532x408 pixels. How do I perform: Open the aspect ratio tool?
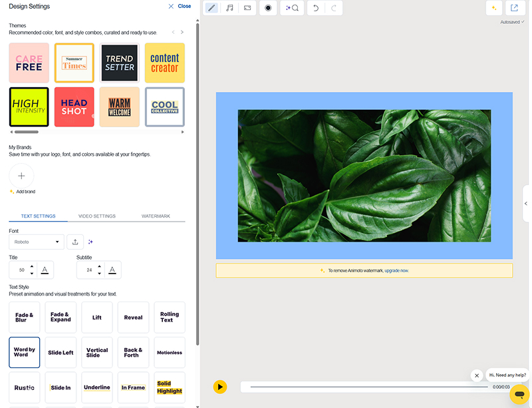tap(247, 8)
